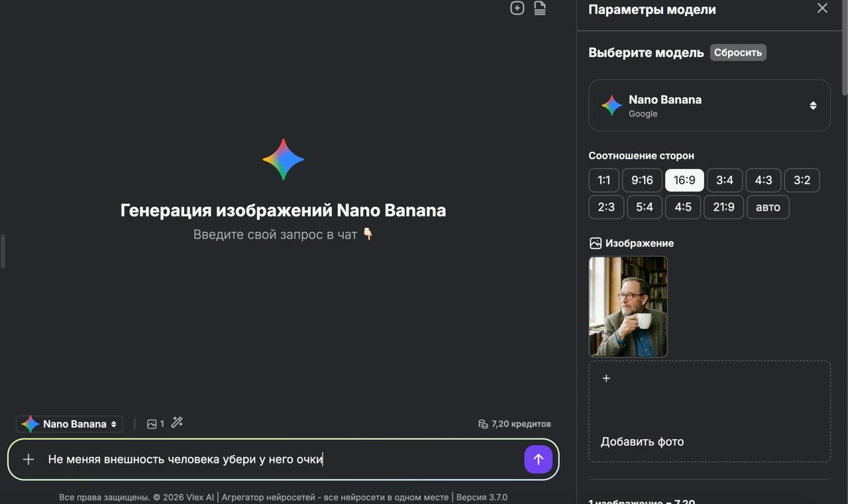Viewport: 848px width, 504px height.
Task: Expand the Nano Banana selector above prompt
Action: 70,424
